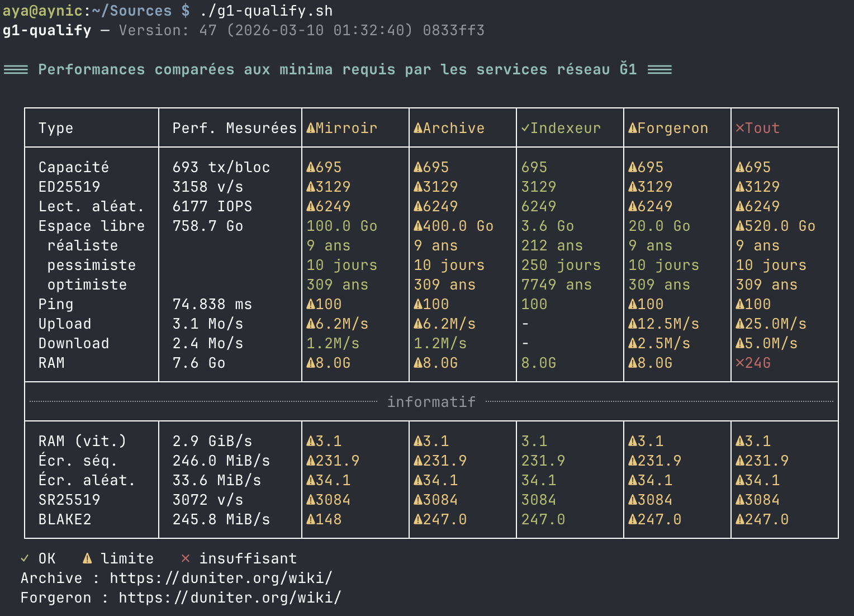Click the warning icon beside Archive header

coord(418,129)
